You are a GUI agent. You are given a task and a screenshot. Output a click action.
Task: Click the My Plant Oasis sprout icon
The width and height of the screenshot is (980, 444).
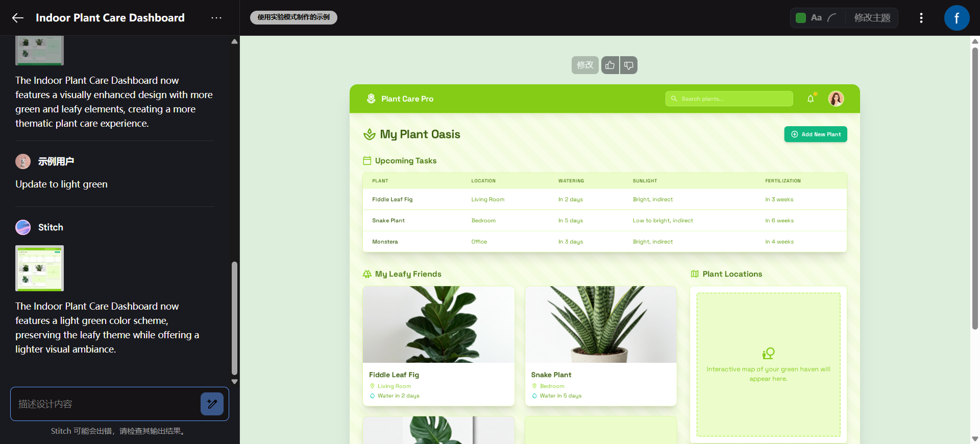click(x=369, y=134)
